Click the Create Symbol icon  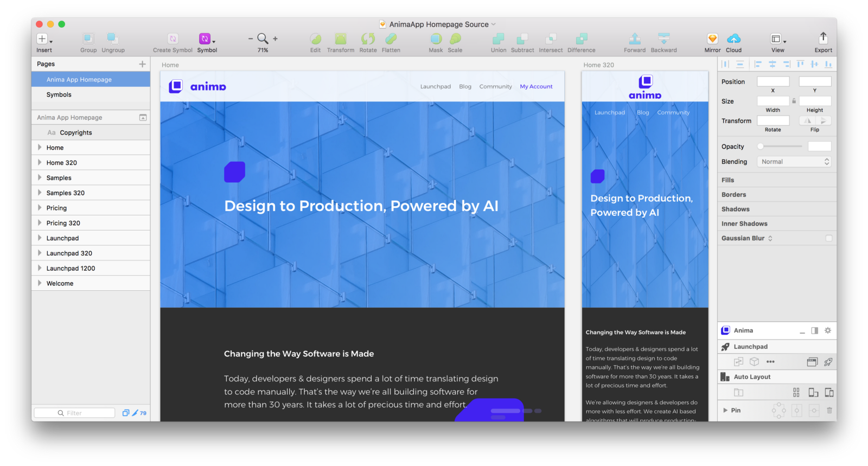[173, 39]
